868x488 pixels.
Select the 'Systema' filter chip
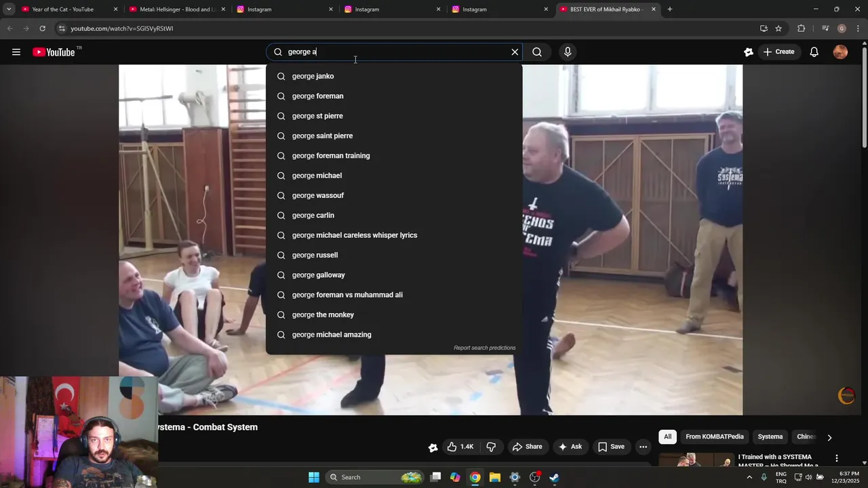click(770, 437)
